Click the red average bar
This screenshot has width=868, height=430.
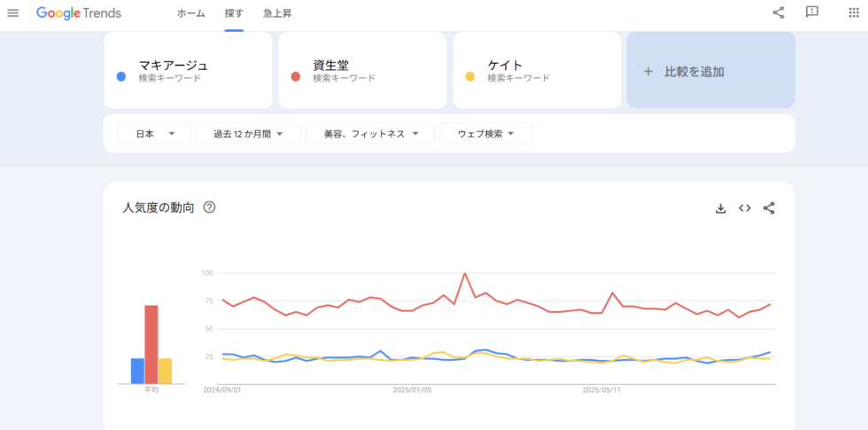(x=151, y=344)
